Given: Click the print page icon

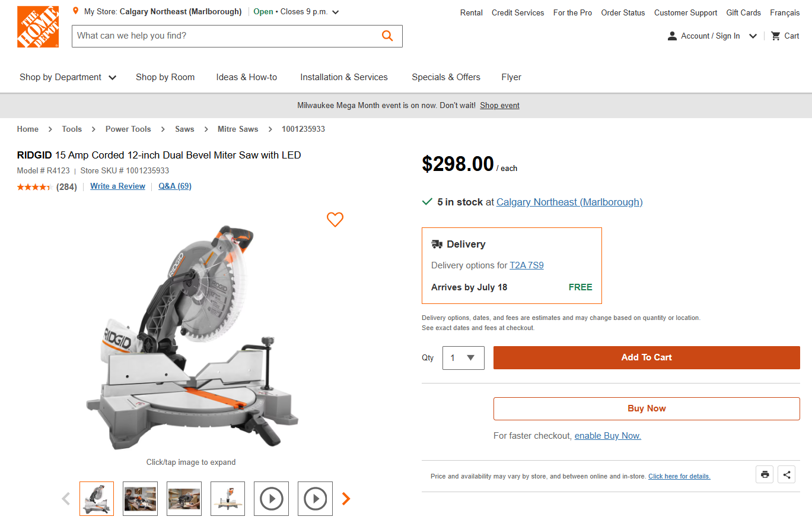Looking at the screenshot, I should (765, 474).
